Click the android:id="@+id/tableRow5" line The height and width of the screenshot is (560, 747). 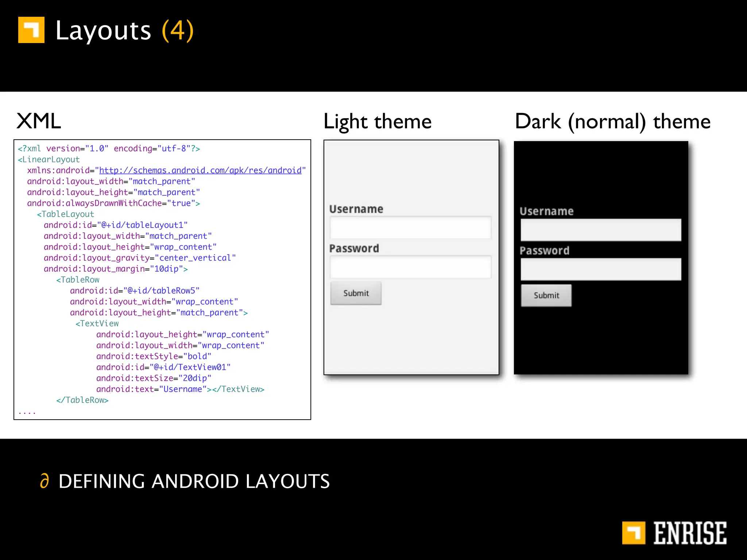pyautogui.click(x=135, y=291)
